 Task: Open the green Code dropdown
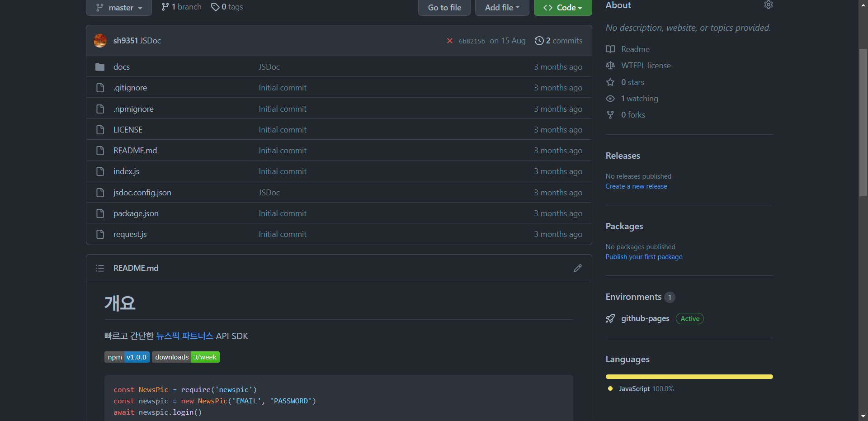(x=562, y=8)
